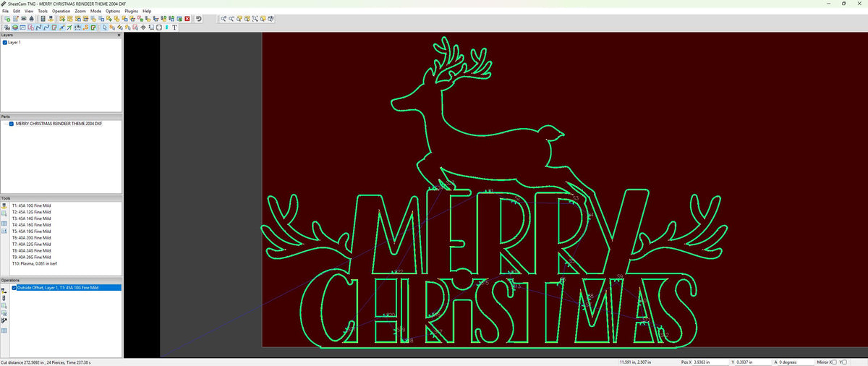
Task: Select tool T5: 45A 18G Fine Mild
Action: (x=31, y=231)
